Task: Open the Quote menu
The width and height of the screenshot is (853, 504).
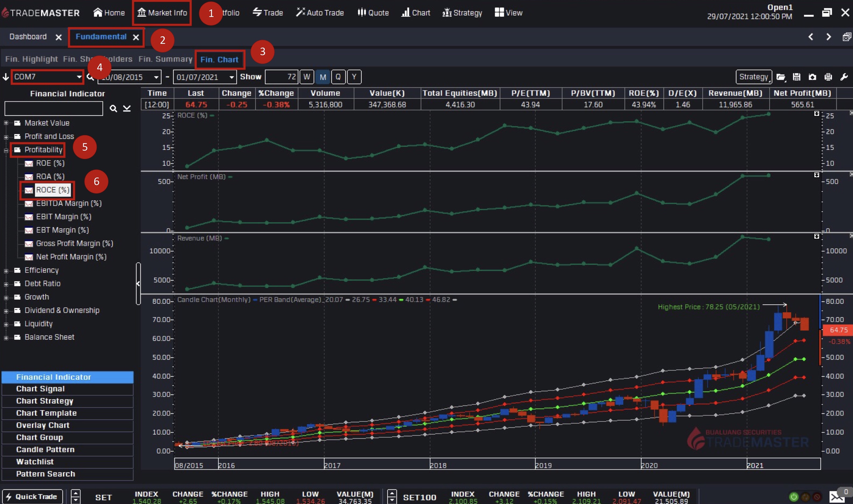Action: click(x=373, y=13)
